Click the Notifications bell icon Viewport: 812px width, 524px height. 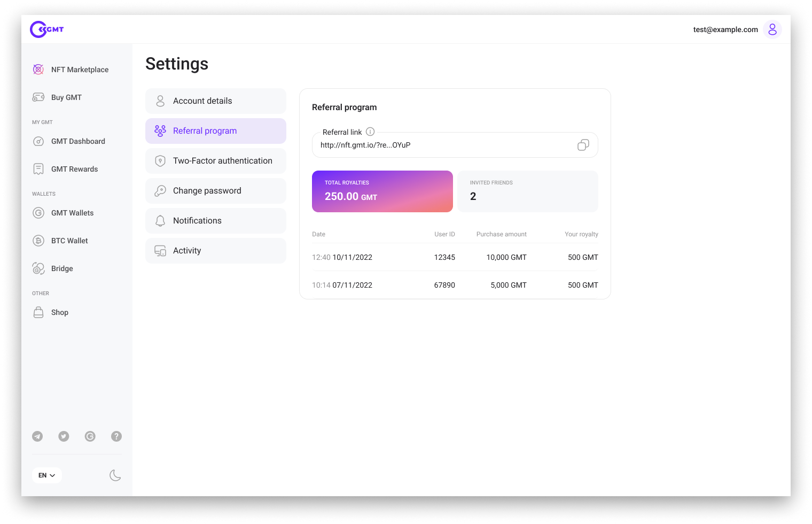click(160, 221)
